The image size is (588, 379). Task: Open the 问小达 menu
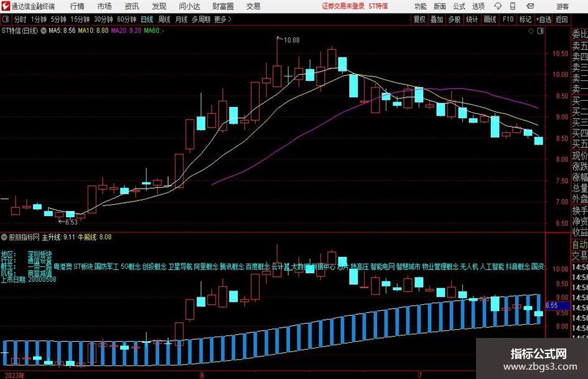coord(189,6)
